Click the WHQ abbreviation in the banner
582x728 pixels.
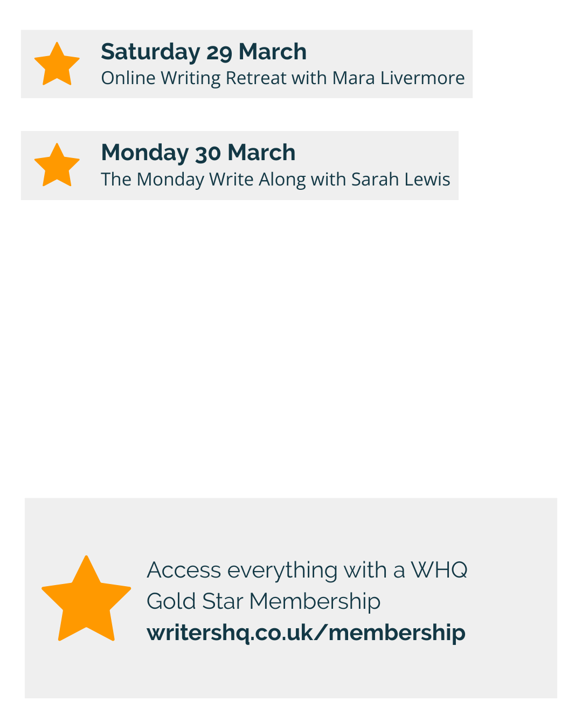[x=439, y=570]
